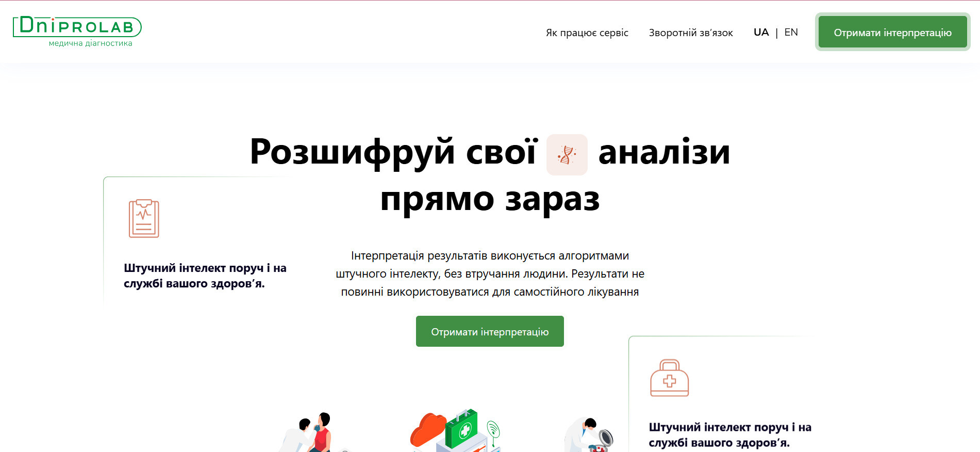
Task: Click the 'прямо зараз' headline line
Action: pyautogui.click(x=490, y=199)
